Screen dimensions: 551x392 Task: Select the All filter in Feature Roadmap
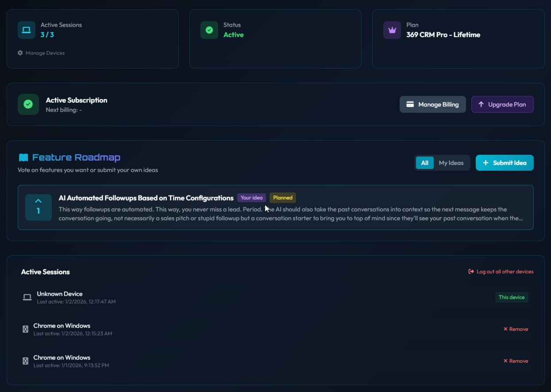pyautogui.click(x=425, y=163)
